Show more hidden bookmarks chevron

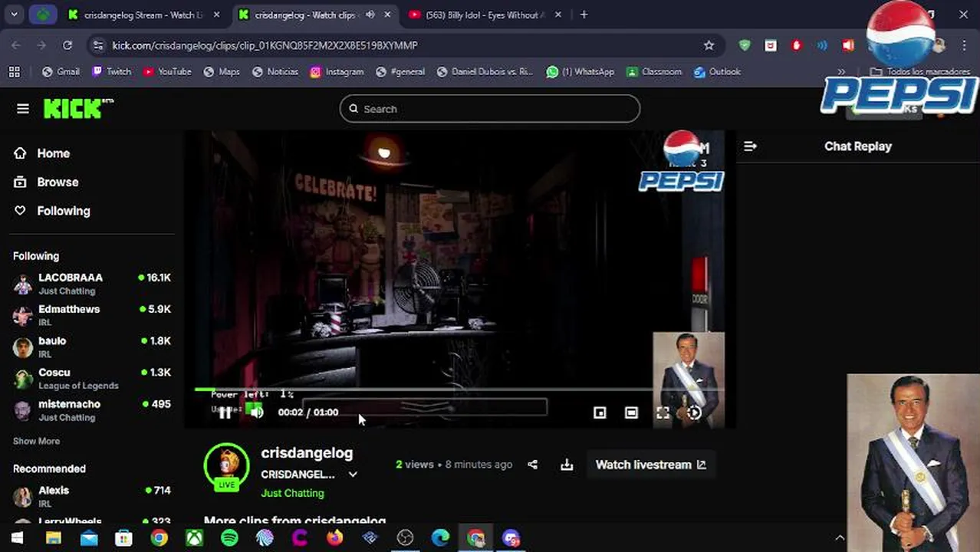841,71
